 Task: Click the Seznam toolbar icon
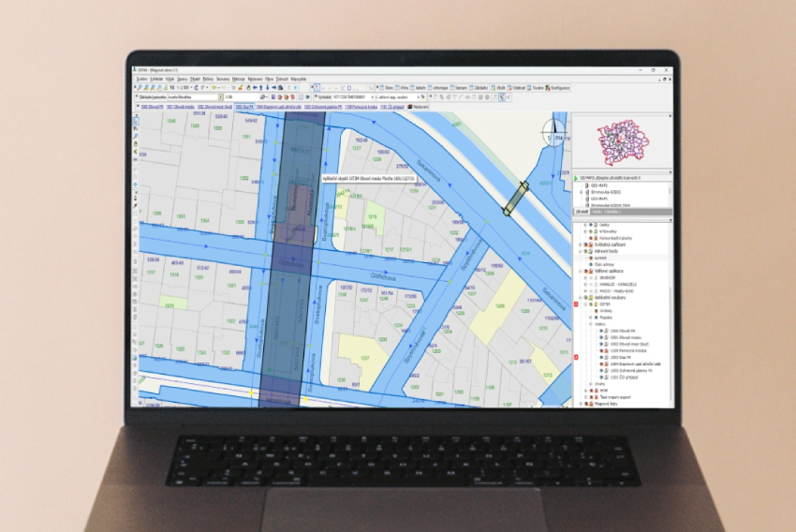(454, 87)
